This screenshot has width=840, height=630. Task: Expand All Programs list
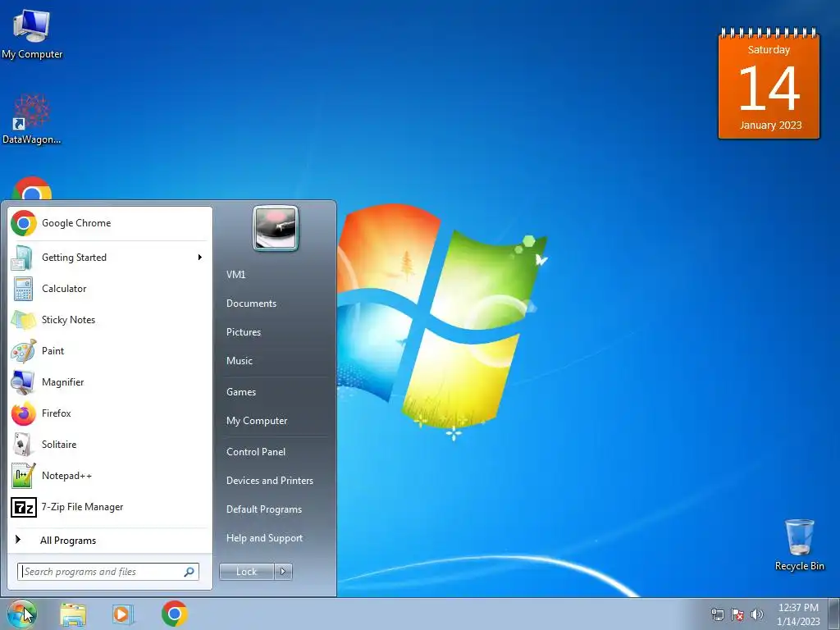click(x=109, y=540)
